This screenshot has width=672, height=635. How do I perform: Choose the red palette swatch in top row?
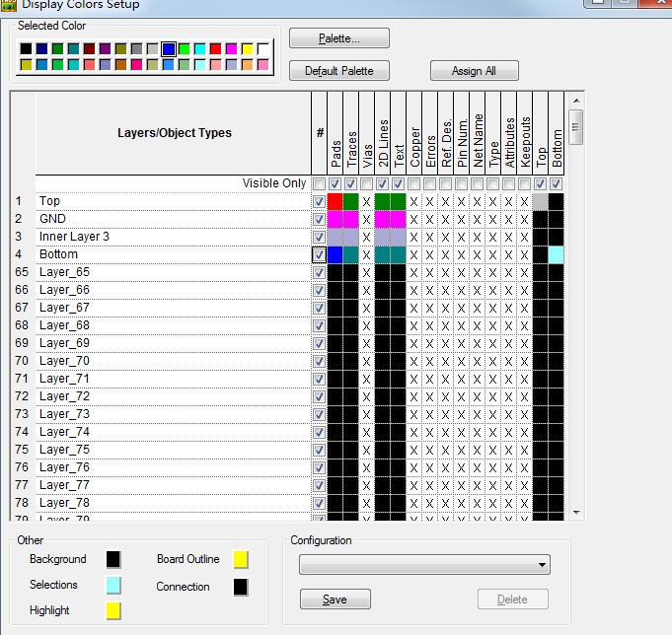215,49
